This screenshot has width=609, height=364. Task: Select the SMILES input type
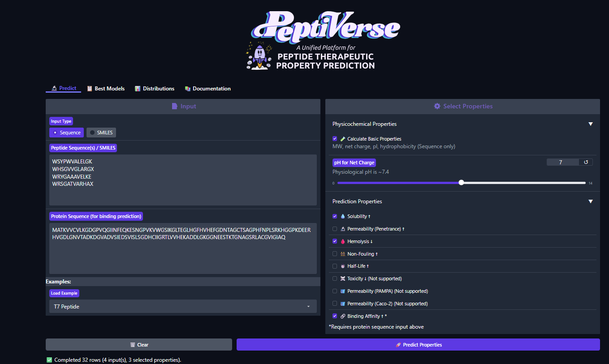pos(101,133)
